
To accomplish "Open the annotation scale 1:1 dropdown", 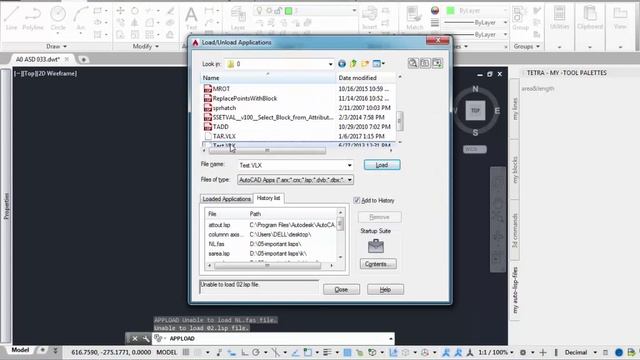I will [x=496, y=352].
